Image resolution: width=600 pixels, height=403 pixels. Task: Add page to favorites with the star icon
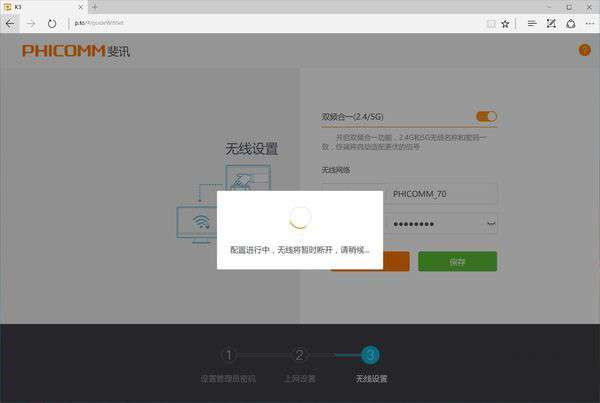[x=506, y=23]
